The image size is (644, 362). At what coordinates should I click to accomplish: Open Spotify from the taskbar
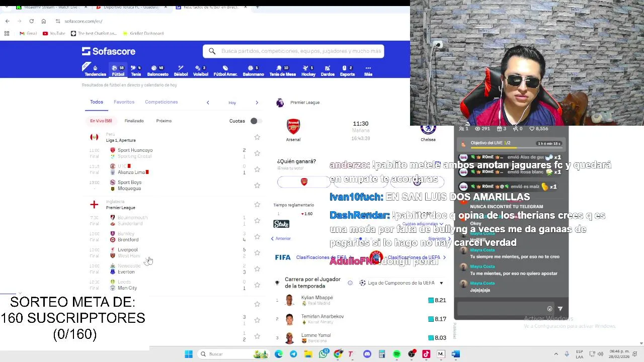[396, 354]
